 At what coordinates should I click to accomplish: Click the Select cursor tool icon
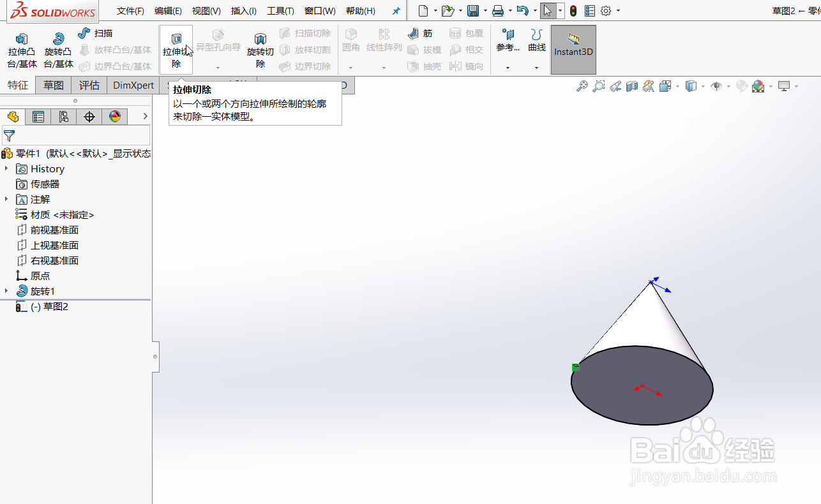547,11
